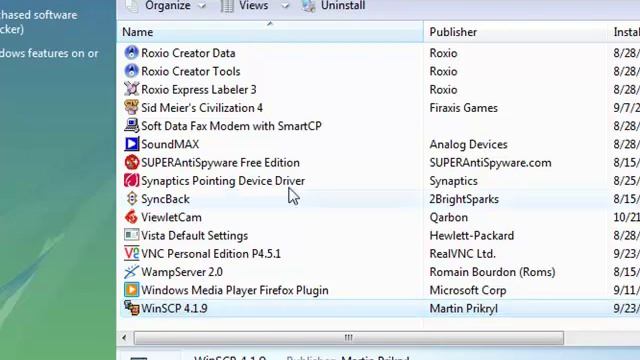Select Soft Data Fax Modem with SmartCP name
This screenshot has height=360, width=640.
pyautogui.click(x=231, y=126)
